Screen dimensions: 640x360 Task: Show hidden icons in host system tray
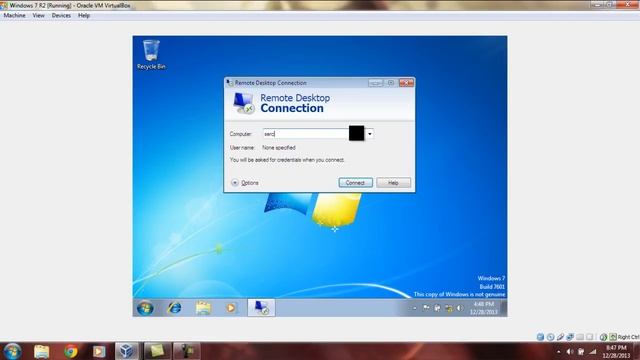(559, 351)
